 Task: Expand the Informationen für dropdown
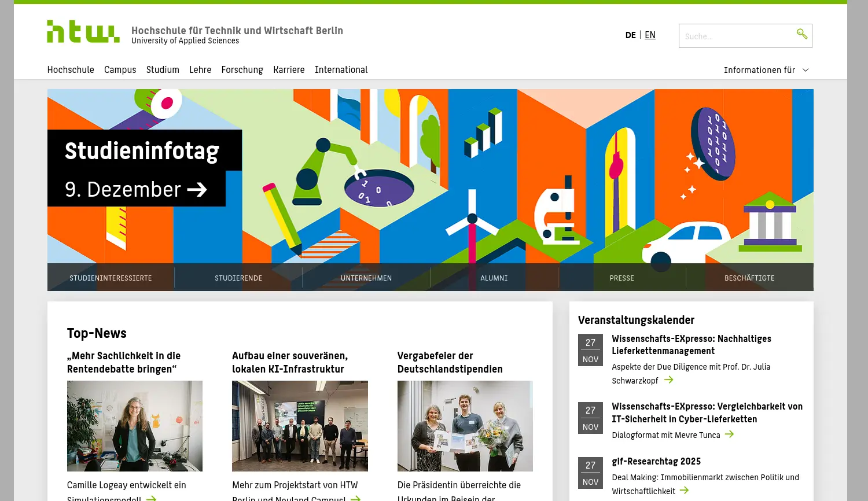coord(766,69)
